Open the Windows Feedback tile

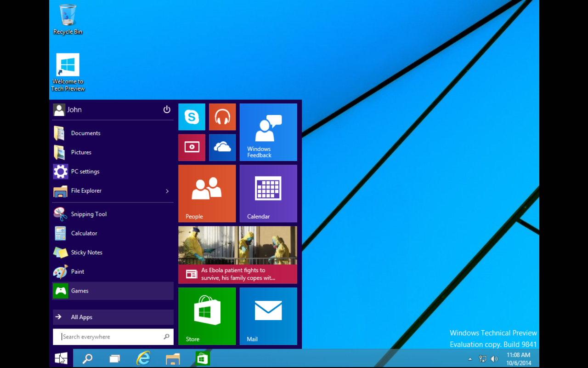click(x=268, y=132)
